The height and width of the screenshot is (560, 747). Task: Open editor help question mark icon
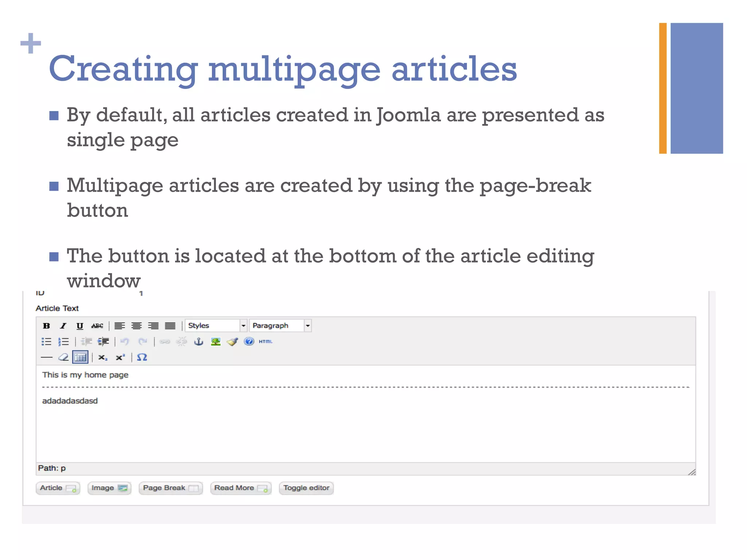pos(249,341)
